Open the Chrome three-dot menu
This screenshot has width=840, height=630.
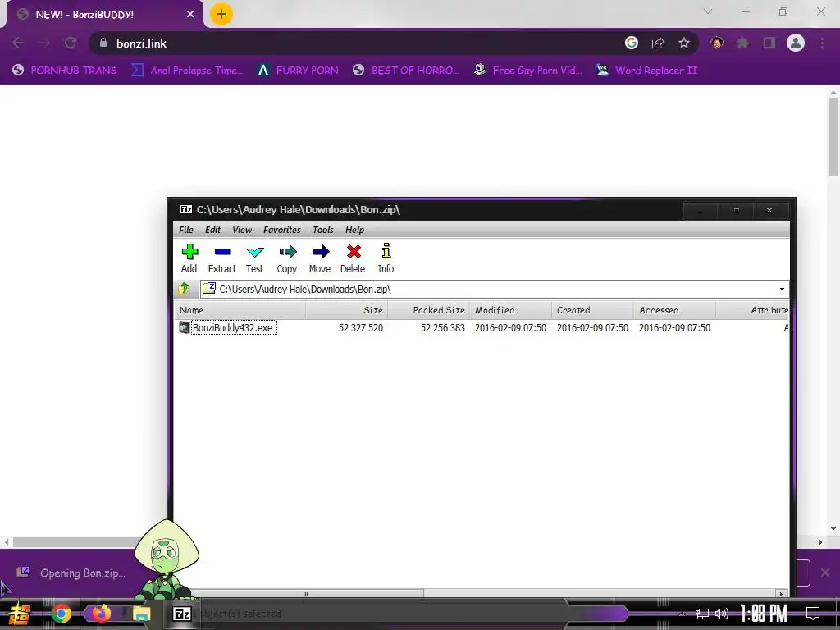click(x=822, y=43)
